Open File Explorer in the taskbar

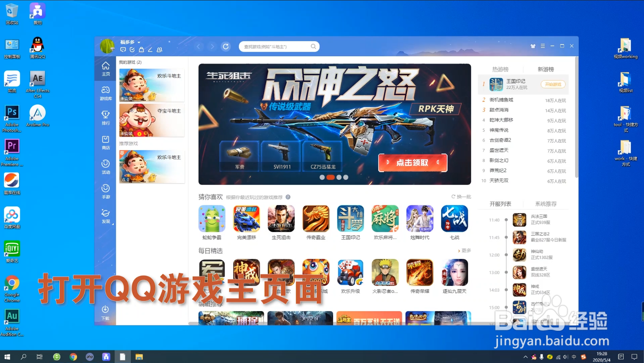tap(139, 357)
